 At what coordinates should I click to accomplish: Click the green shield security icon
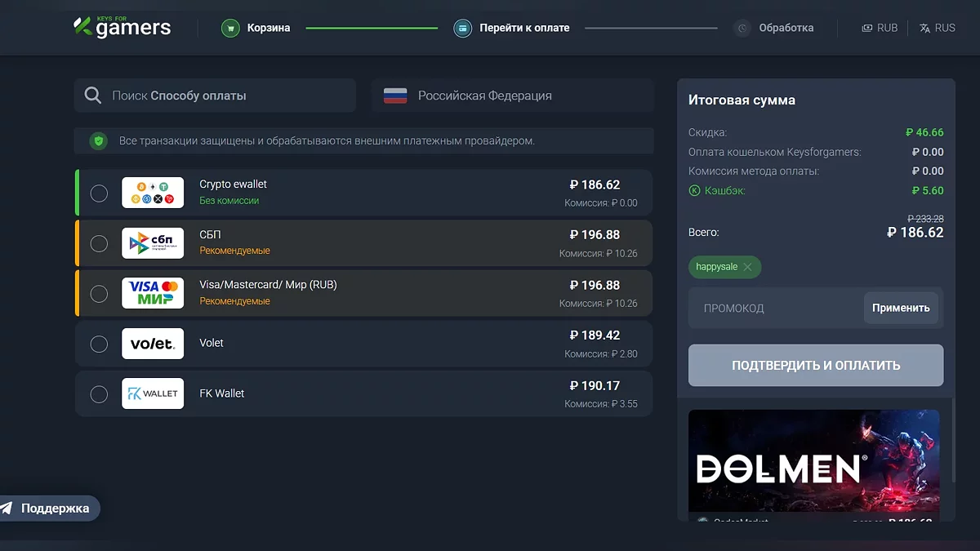(99, 141)
